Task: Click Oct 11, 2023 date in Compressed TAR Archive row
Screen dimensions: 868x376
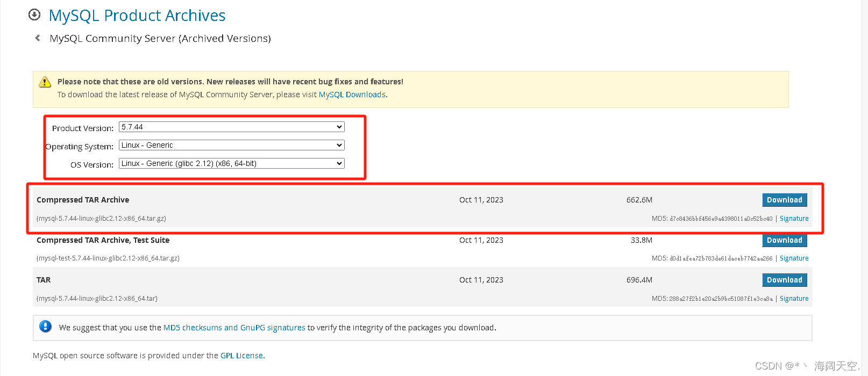Action: (481, 200)
